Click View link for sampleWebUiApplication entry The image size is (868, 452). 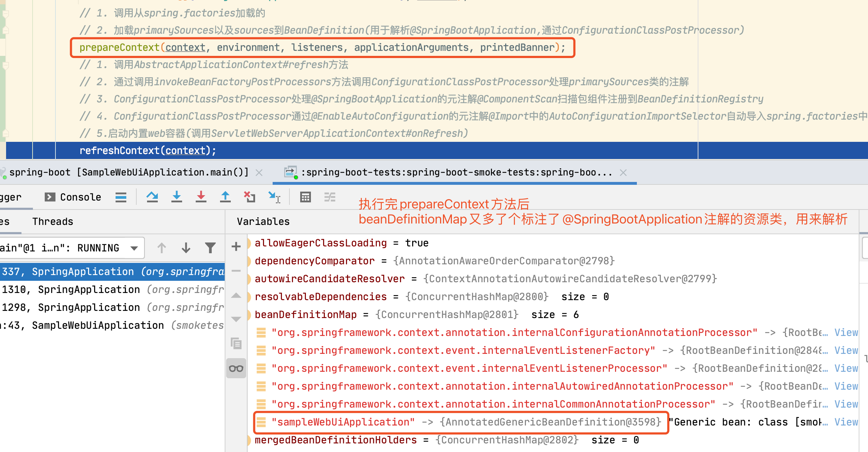[846, 422]
